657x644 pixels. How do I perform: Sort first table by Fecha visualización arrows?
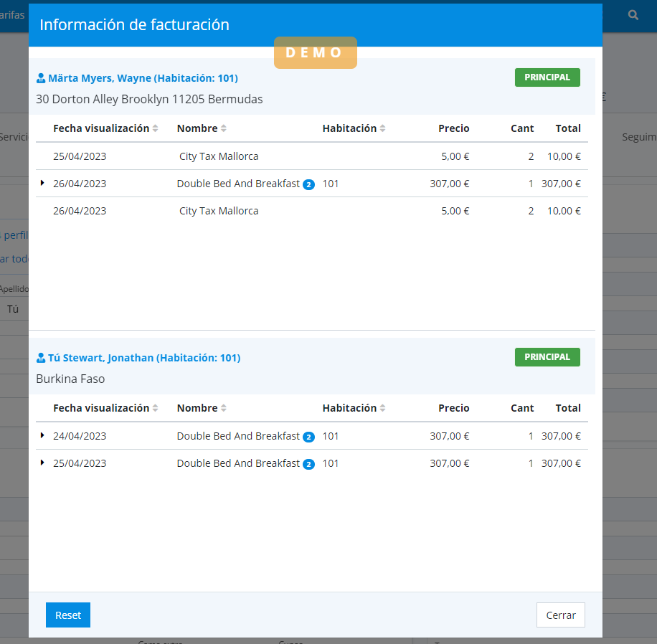pyautogui.click(x=155, y=128)
